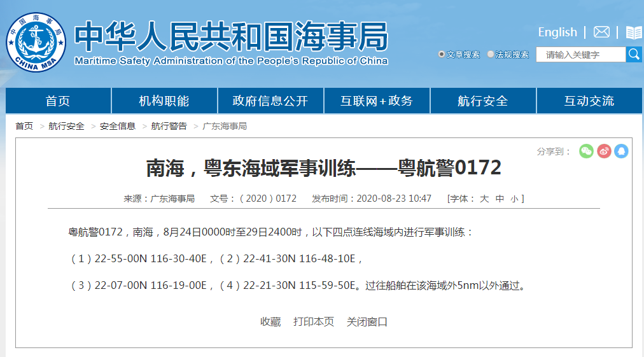
Task: Click 关闭窗口 link
Action: 367,321
